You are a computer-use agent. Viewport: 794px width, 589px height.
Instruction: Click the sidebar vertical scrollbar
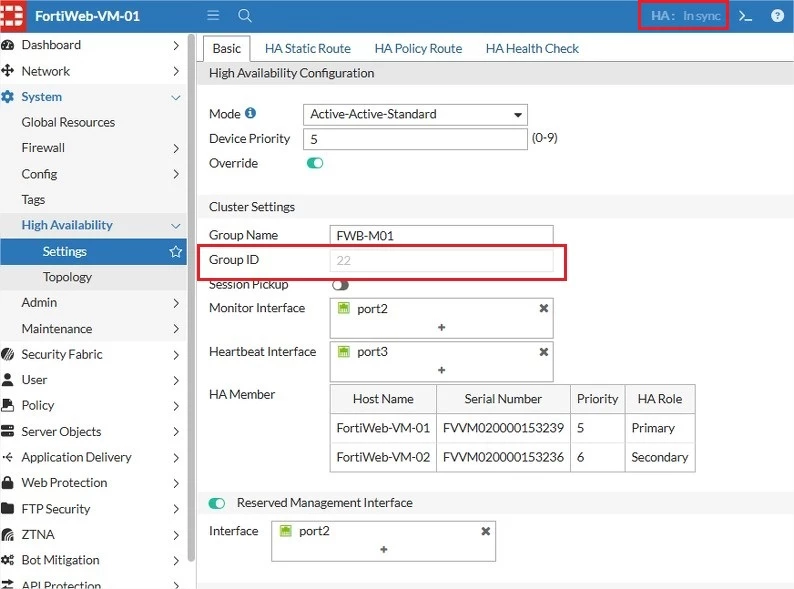191,298
